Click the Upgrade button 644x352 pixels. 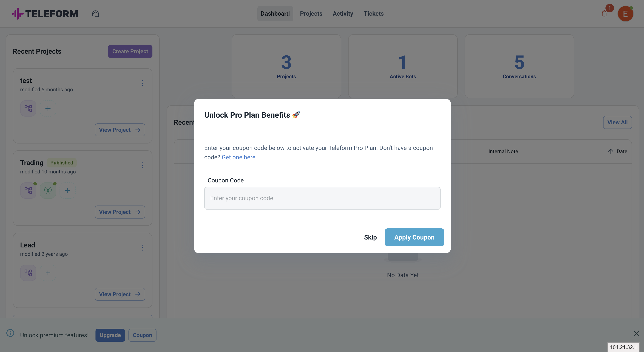point(110,335)
